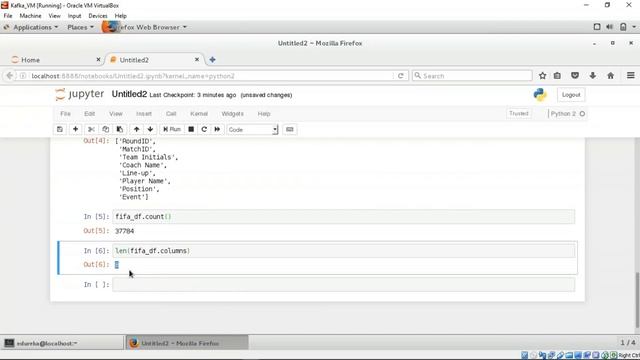Go back with Firefox back arrow

10,76
